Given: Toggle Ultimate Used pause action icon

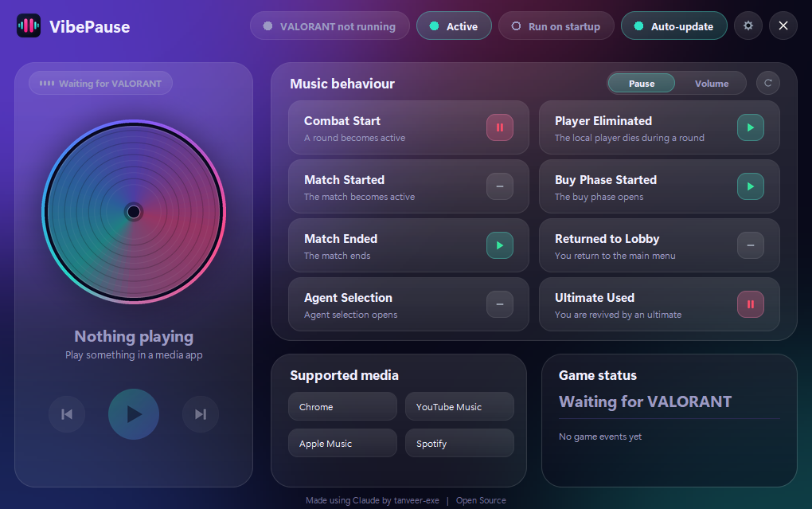Looking at the screenshot, I should (x=751, y=305).
